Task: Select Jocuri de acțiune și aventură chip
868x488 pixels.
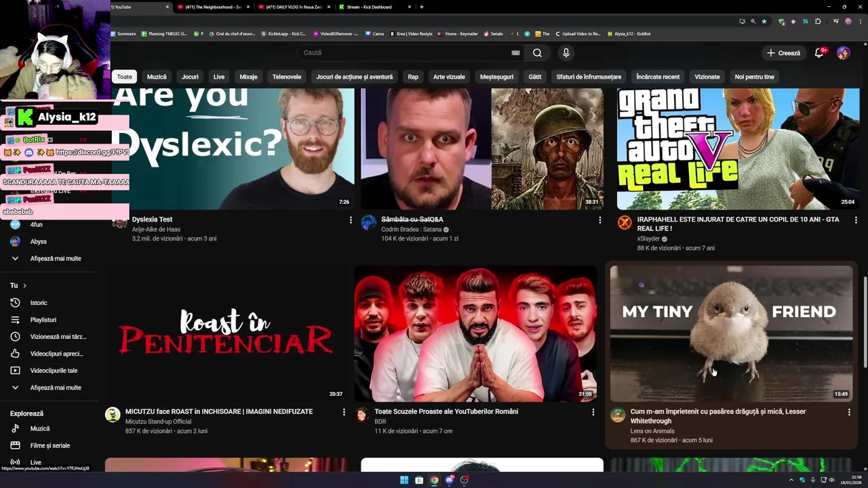Action: tap(355, 77)
